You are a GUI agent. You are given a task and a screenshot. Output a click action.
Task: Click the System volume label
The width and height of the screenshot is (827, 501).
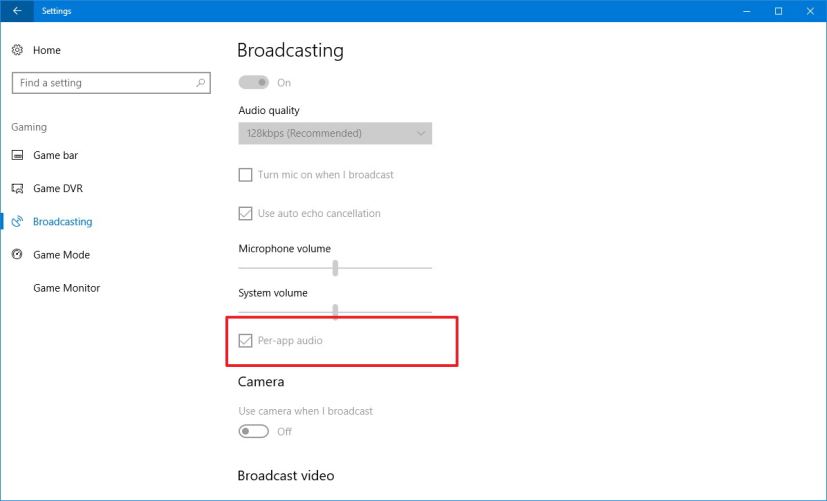pyautogui.click(x=273, y=293)
